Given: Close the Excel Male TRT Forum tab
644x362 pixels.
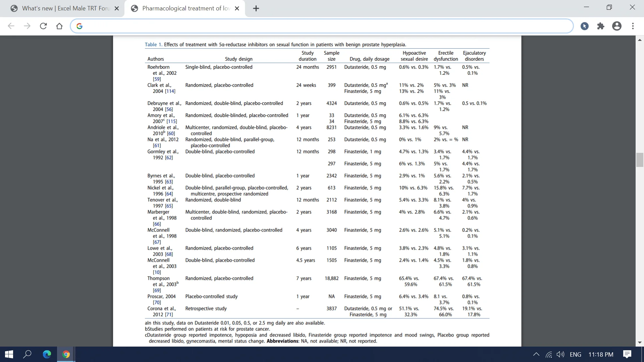Looking at the screenshot, I should (117, 9).
